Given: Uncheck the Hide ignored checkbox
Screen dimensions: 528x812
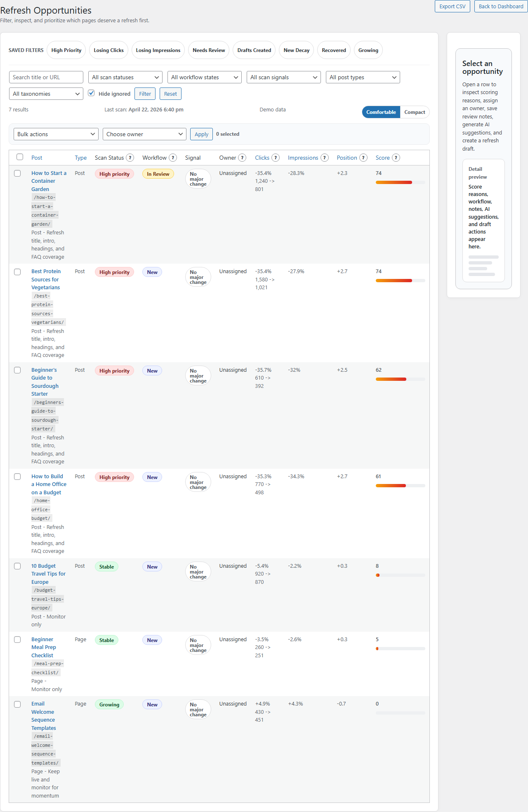Looking at the screenshot, I should pos(92,93).
